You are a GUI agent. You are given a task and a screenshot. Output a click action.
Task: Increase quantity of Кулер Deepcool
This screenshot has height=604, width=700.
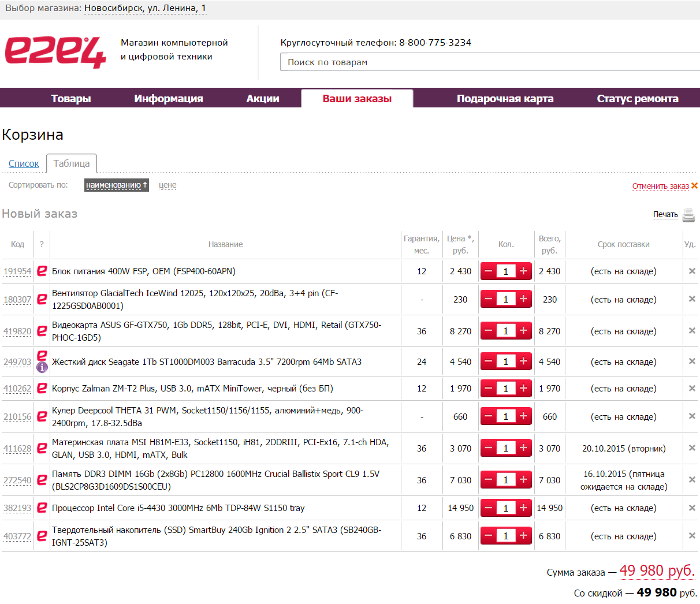click(523, 416)
